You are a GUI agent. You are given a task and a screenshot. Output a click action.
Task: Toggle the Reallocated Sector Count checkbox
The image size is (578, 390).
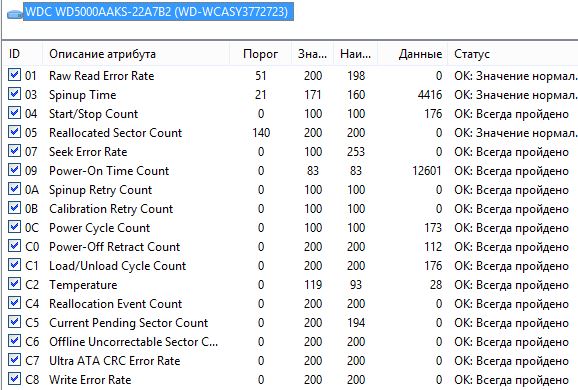click(x=14, y=132)
